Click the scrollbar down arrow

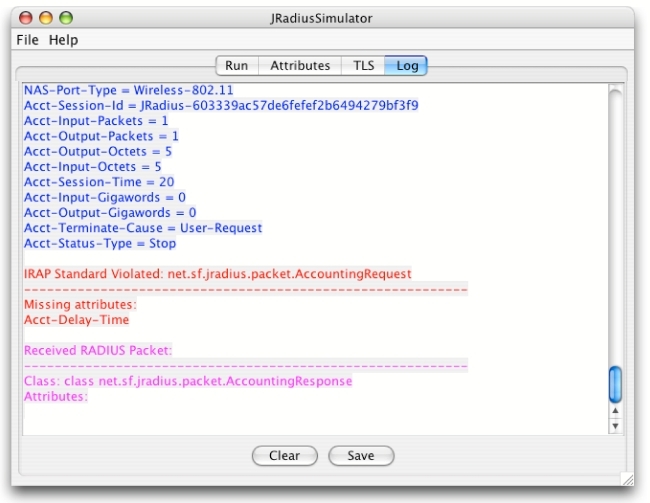tap(615, 426)
